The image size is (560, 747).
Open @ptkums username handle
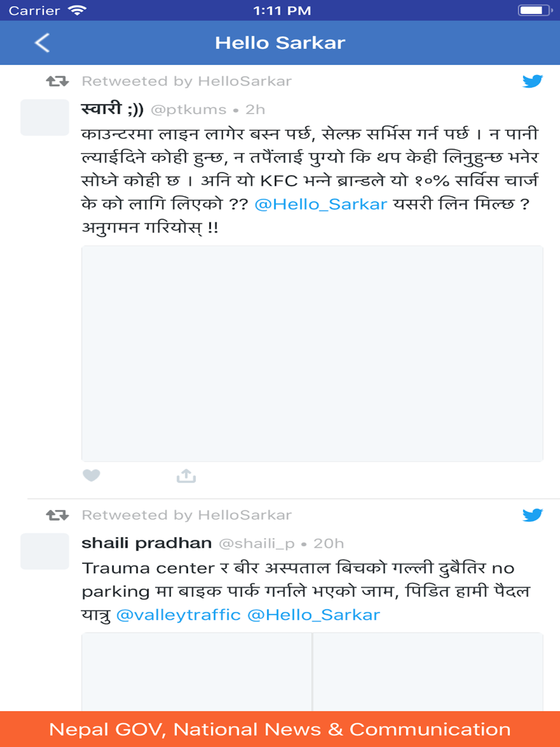point(189,110)
